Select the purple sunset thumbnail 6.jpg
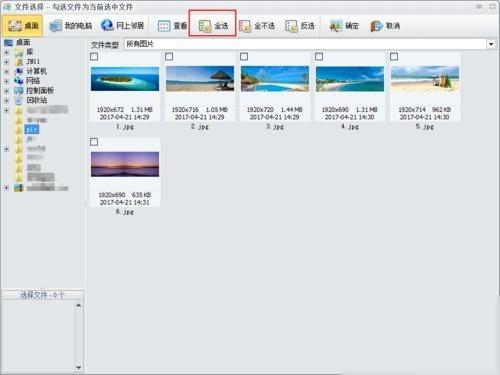 point(125,164)
